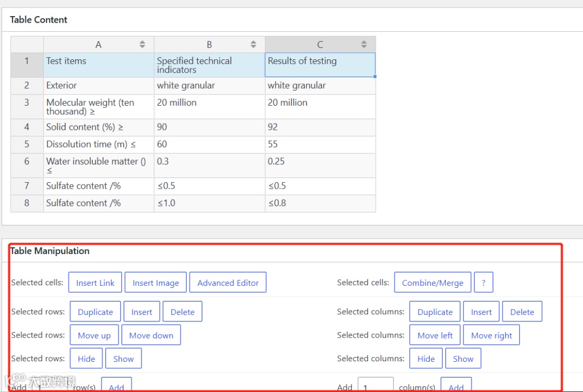The image size is (583, 392).
Task: Hide the selected columns
Action: click(426, 358)
